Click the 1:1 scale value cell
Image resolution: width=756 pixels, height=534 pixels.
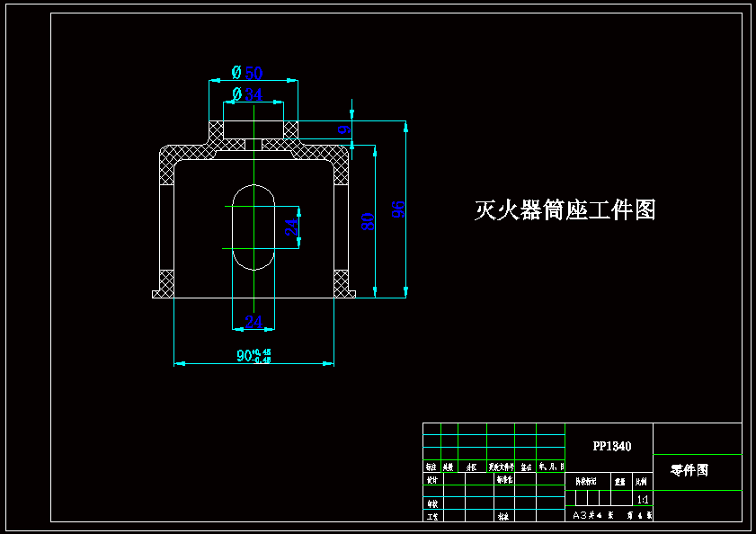pyautogui.click(x=641, y=498)
